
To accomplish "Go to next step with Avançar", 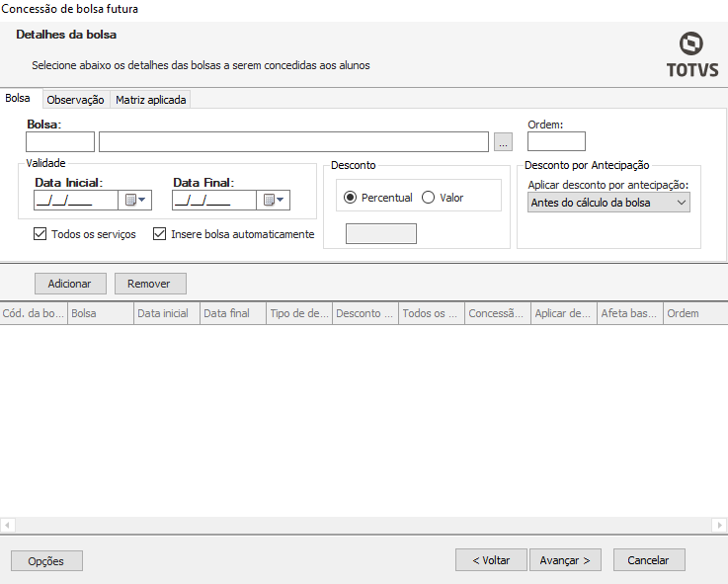I will (565, 560).
